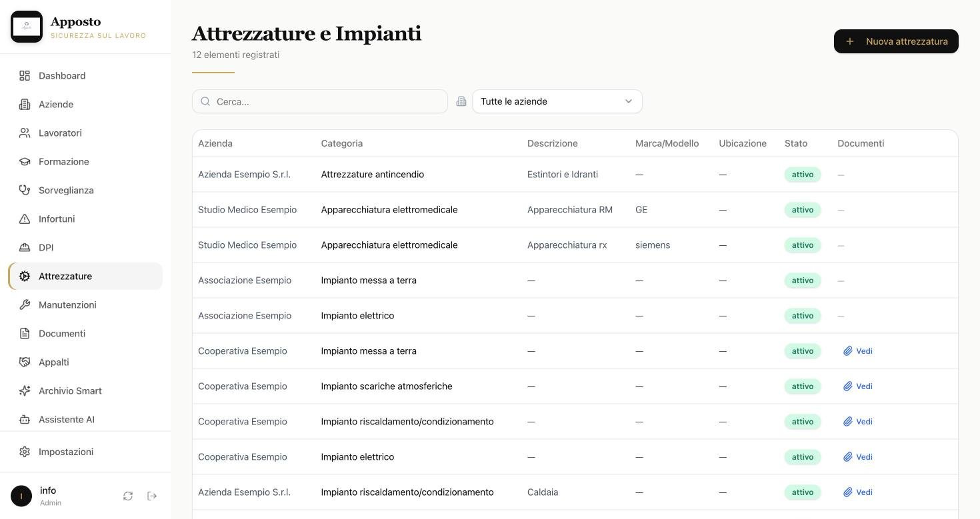Click the Manutenzioni wrench icon
This screenshot has height=519, width=980.
[x=25, y=305]
